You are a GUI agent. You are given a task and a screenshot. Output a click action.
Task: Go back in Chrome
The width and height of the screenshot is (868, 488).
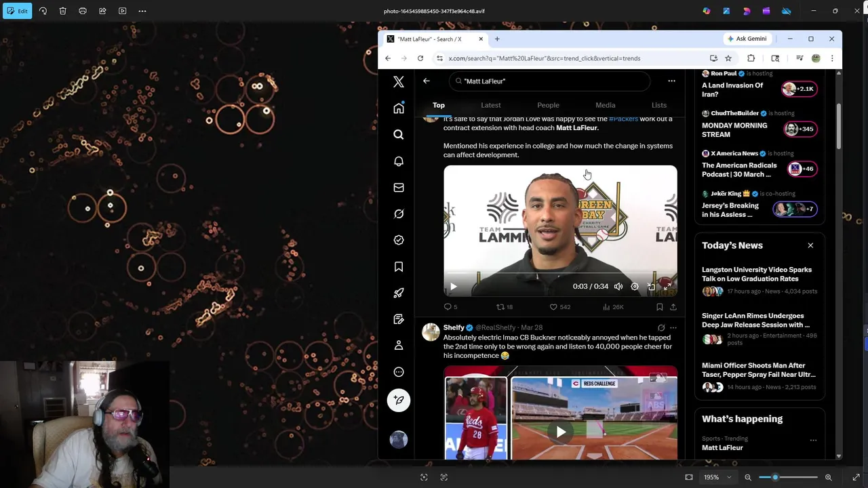pos(388,58)
